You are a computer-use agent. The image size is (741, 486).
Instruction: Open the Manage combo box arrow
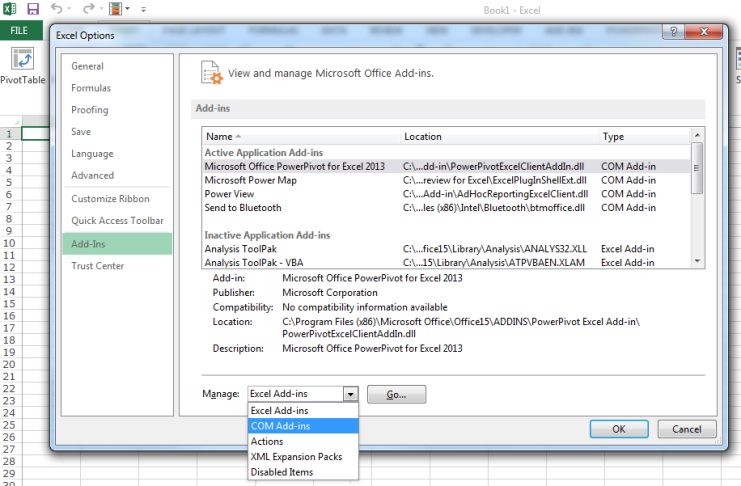pos(351,394)
